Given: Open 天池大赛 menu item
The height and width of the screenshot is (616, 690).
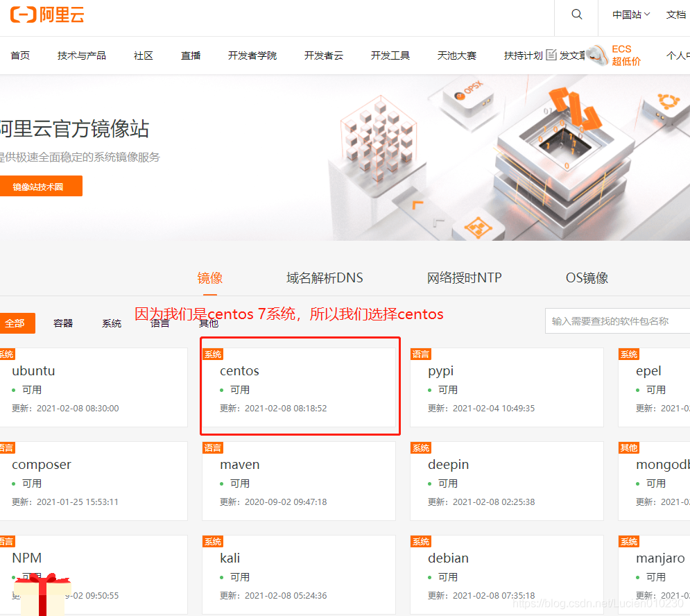Looking at the screenshot, I should pyautogui.click(x=457, y=55).
